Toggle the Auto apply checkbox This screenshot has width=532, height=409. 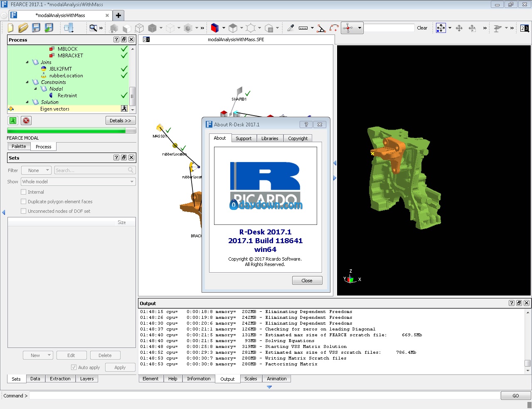point(74,367)
